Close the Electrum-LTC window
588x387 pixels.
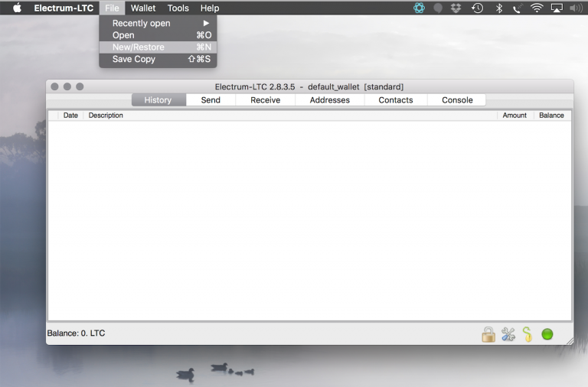(x=55, y=86)
